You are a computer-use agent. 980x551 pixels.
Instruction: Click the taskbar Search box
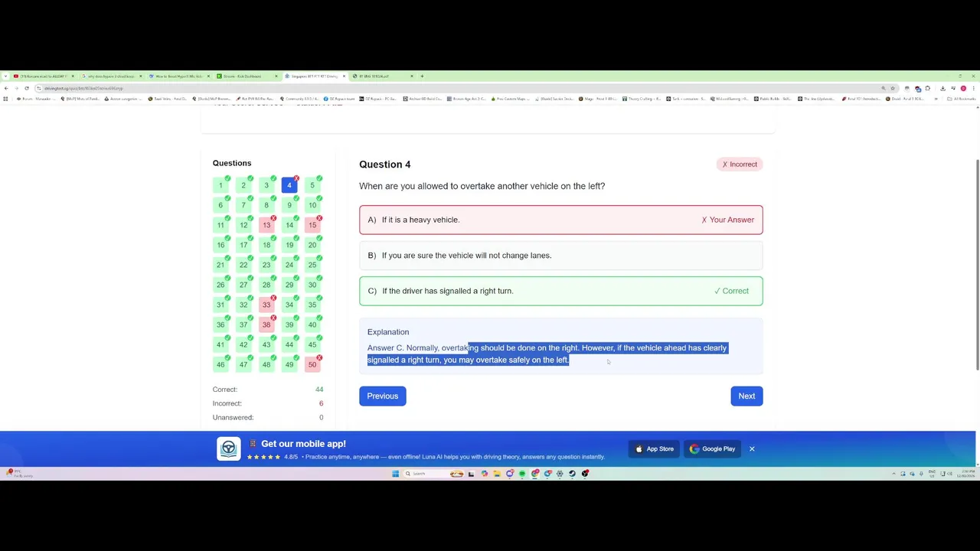pos(435,474)
